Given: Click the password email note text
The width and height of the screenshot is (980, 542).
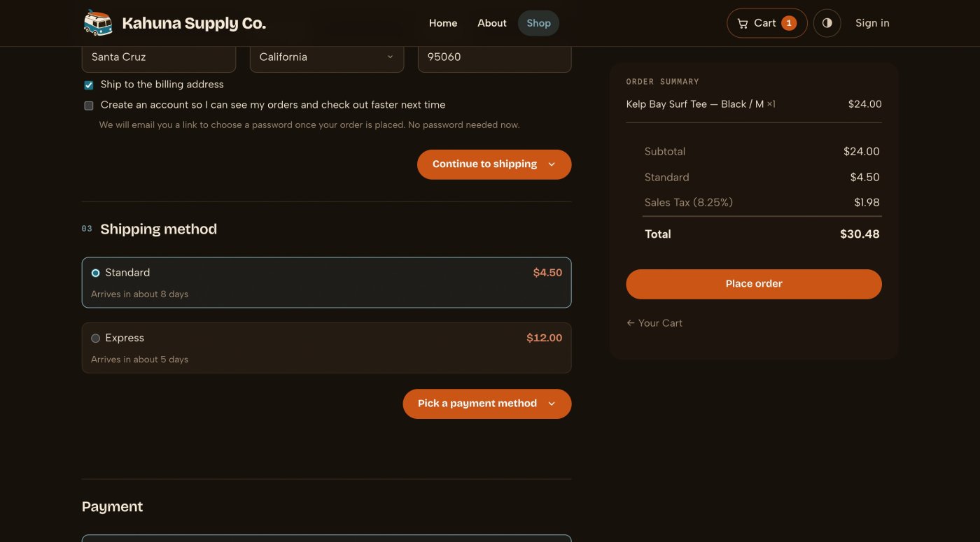Looking at the screenshot, I should [309, 125].
